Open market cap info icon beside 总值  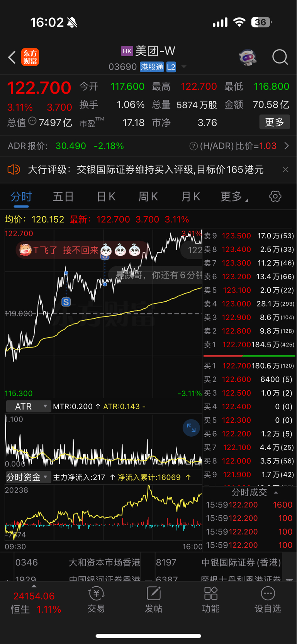pyautogui.click(x=32, y=121)
